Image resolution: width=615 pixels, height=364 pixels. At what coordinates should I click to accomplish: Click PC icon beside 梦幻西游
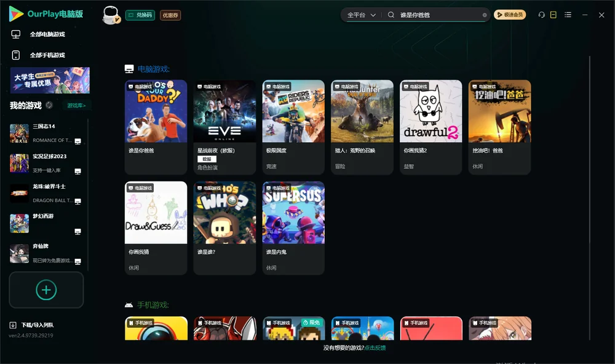click(77, 231)
